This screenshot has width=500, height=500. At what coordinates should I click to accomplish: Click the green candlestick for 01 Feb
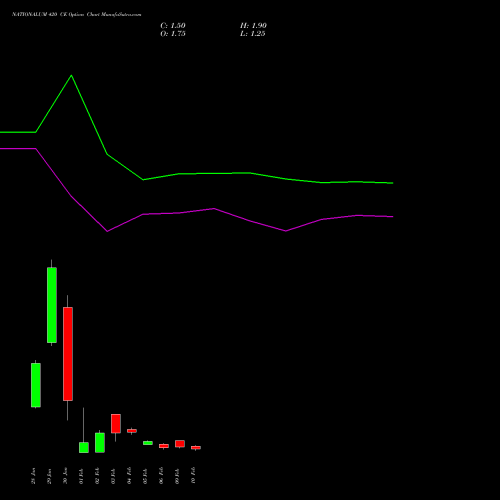tap(84, 447)
